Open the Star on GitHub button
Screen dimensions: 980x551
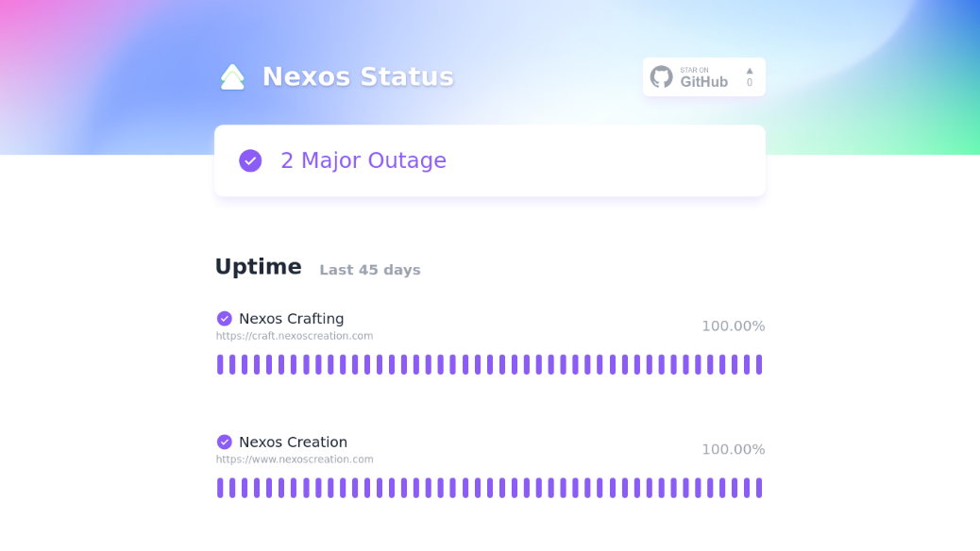tap(703, 76)
